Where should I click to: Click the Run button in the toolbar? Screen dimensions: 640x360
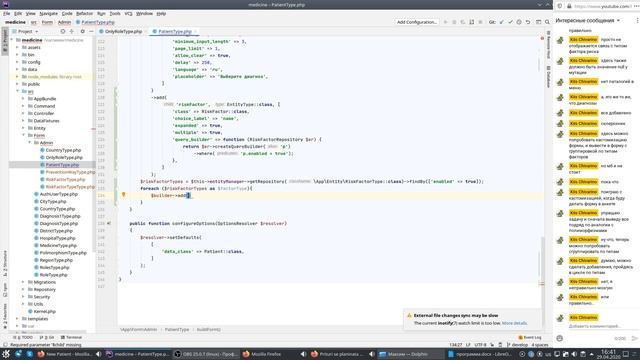coord(445,22)
